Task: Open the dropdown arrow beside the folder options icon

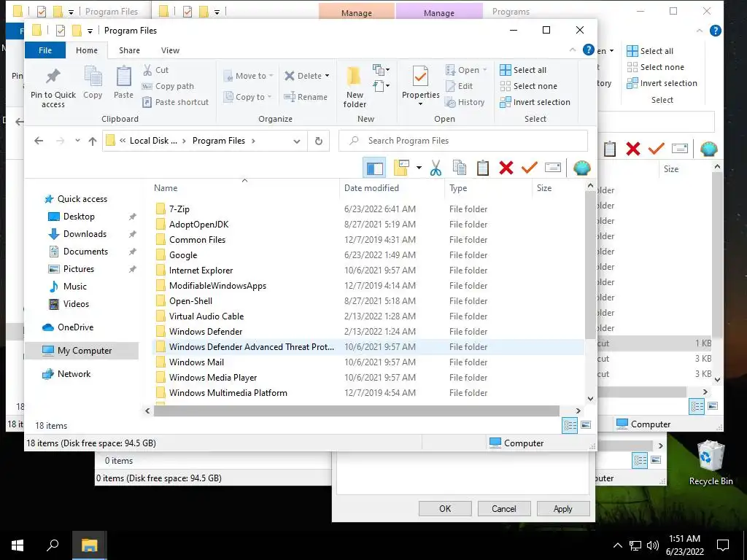Action: click(419, 168)
